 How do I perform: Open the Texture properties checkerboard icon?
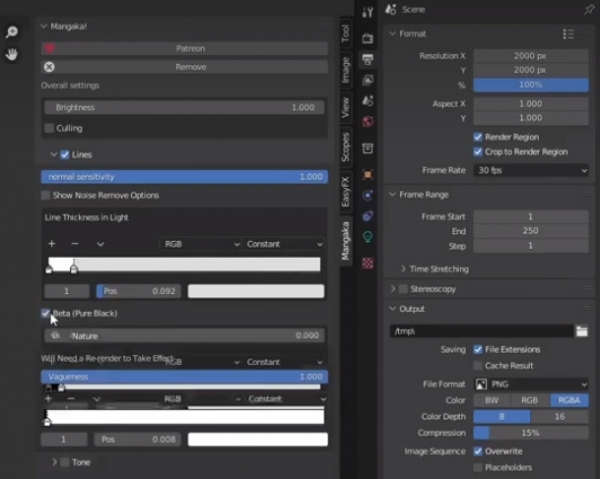pos(367,263)
